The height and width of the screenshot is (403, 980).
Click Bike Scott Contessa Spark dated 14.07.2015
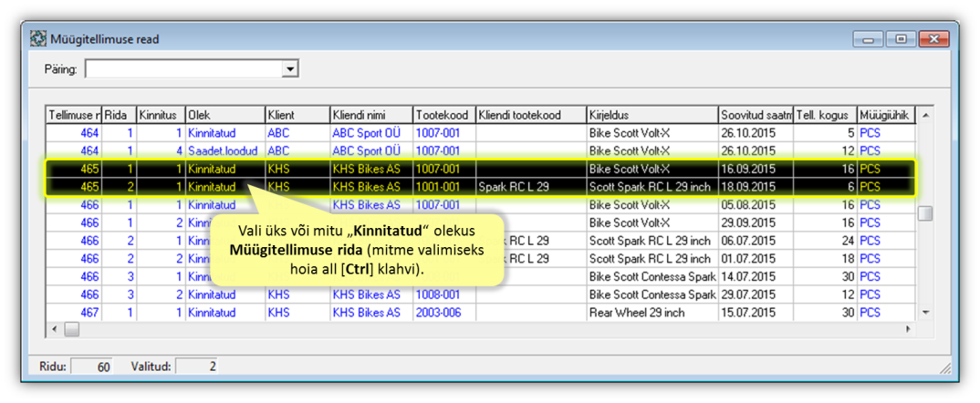click(x=652, y=276)
